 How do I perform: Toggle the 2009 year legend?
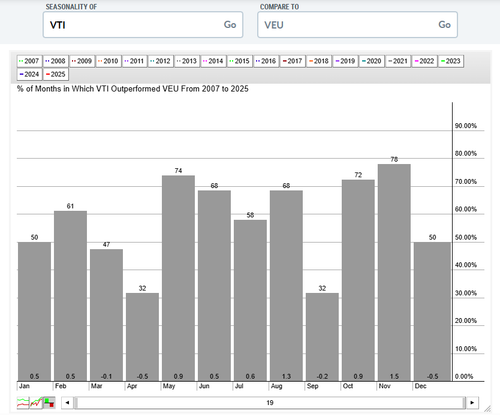[82, 61]
